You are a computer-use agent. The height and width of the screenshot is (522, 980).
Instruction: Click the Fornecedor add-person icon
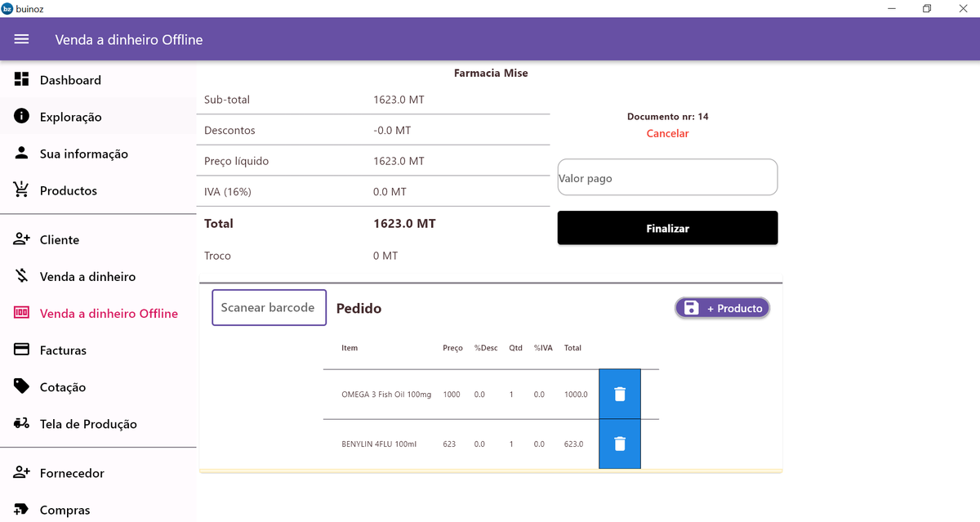22,472
